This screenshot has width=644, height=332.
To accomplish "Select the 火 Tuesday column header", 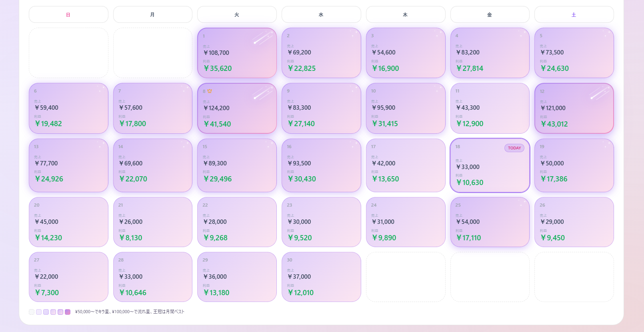I will pyautogui.click(x=237, y=14).
